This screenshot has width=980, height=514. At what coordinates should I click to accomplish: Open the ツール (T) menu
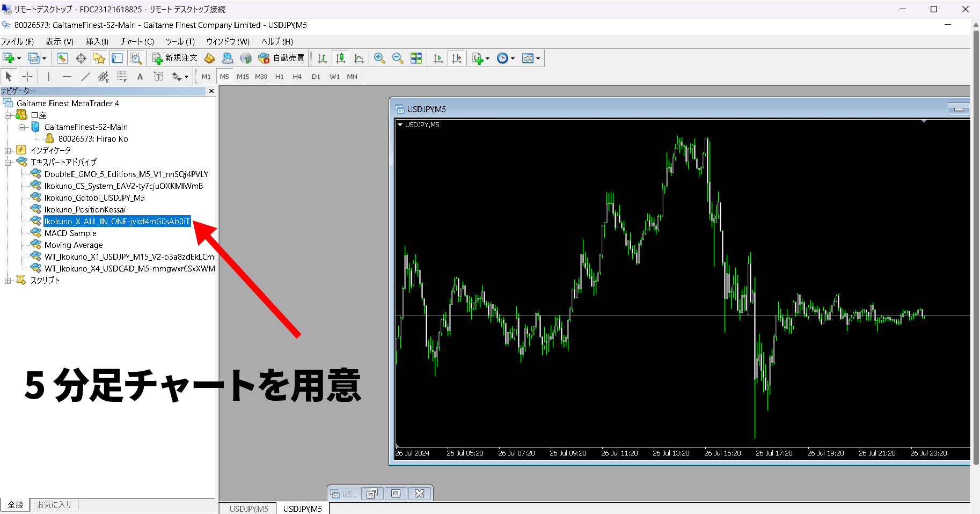(180, 41)
